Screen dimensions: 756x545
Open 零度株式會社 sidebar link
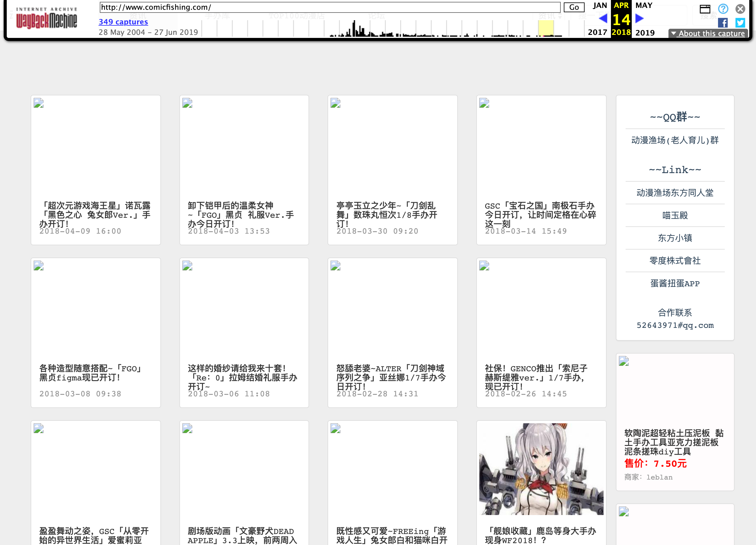pyautogui.click(x=675, y=261)
